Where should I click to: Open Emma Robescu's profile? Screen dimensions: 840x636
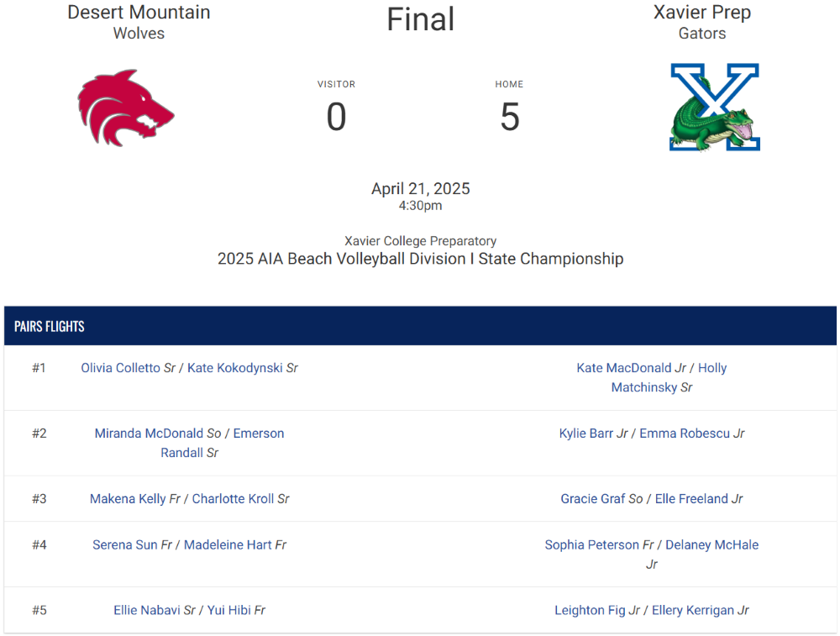[x=685, y=434]
